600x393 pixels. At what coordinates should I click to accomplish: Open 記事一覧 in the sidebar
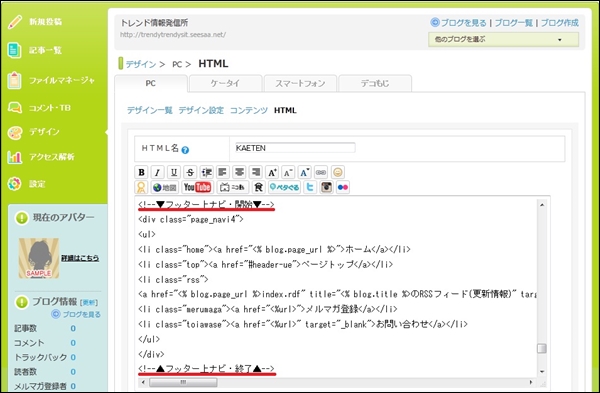tap(45, 50)
